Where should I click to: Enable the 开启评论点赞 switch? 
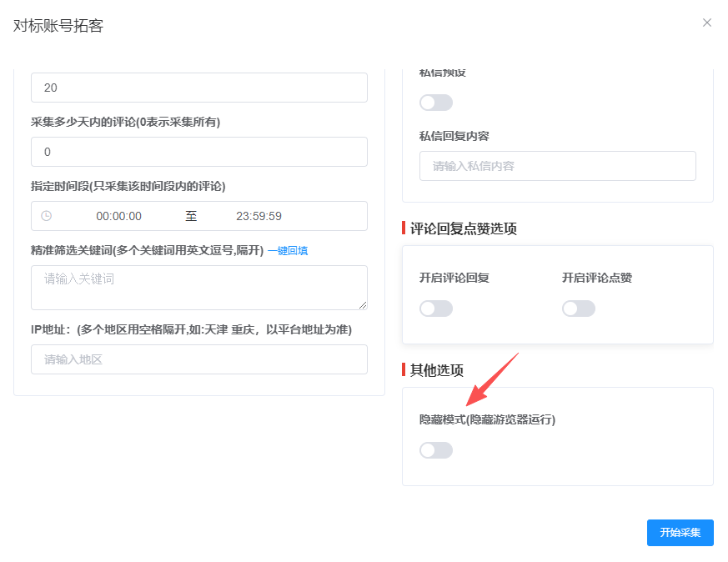point(579,309)
